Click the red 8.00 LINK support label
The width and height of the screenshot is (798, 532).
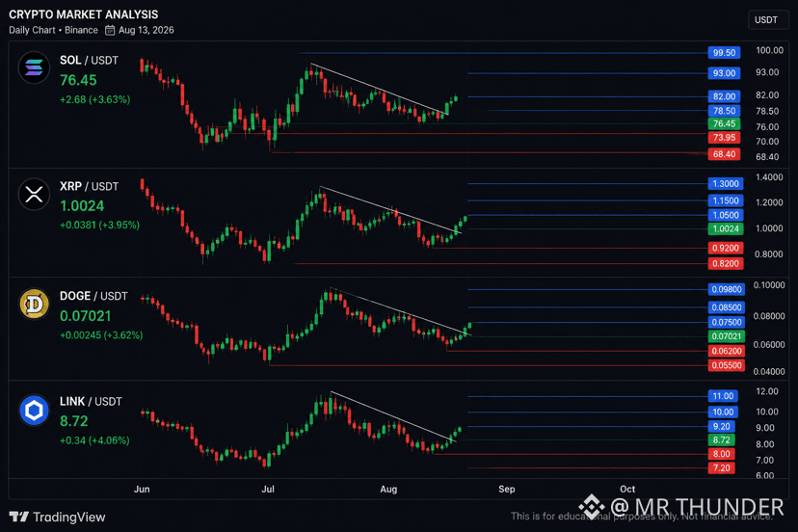pos(721,454)
